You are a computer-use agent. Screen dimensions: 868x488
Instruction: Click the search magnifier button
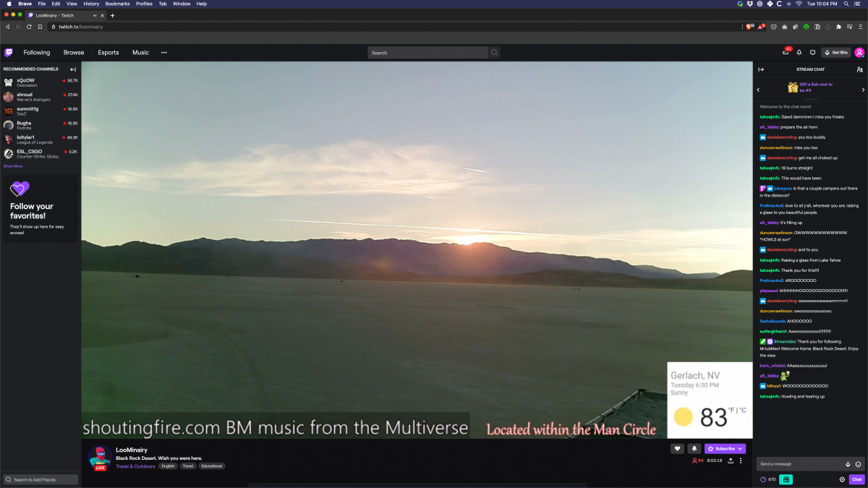[x=495, y=53]
